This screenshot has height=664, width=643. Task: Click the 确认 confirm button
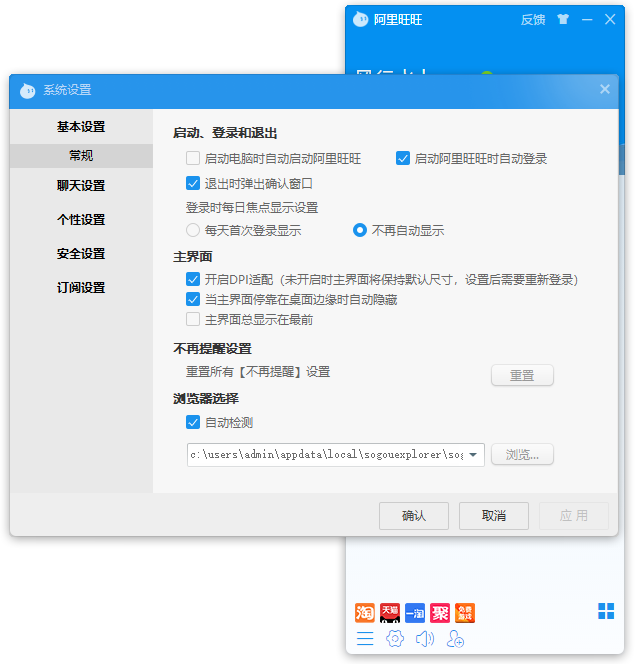click(x=414, y=516)
